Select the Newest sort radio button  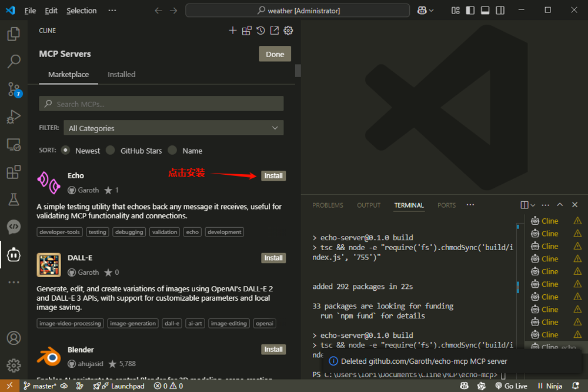point(66,150)
